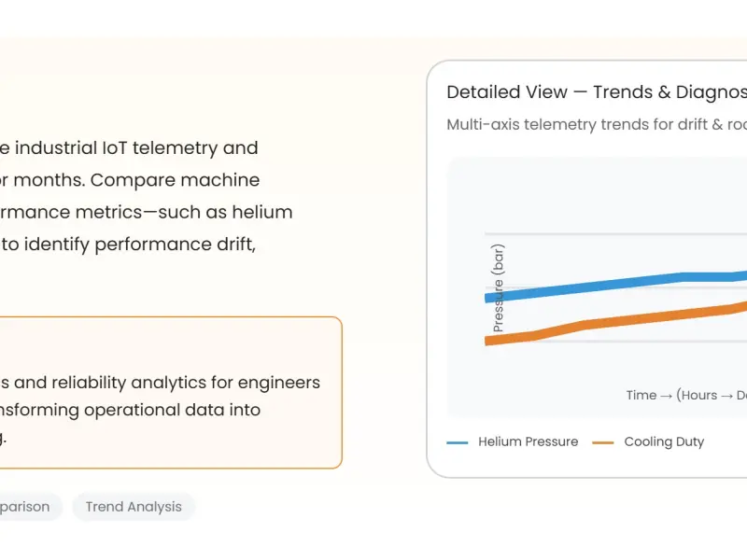Click the Trend Analysis tag
The height and width of the screenshot is (560, 747).
point(134,507)
